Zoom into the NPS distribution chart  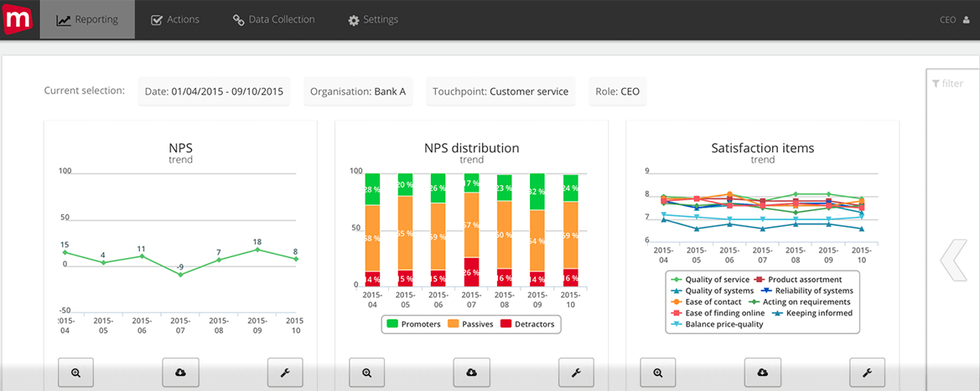366,372
